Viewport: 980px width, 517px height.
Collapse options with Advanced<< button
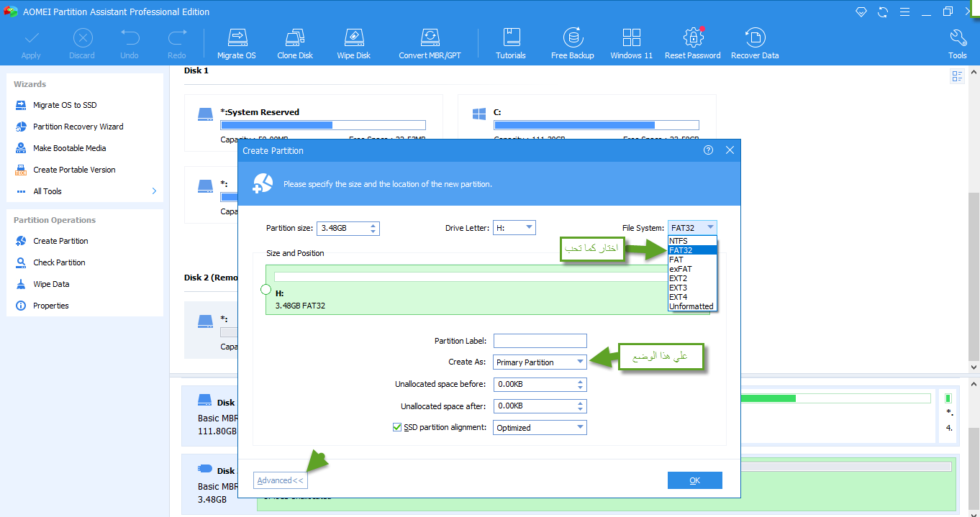click(280, 480)
